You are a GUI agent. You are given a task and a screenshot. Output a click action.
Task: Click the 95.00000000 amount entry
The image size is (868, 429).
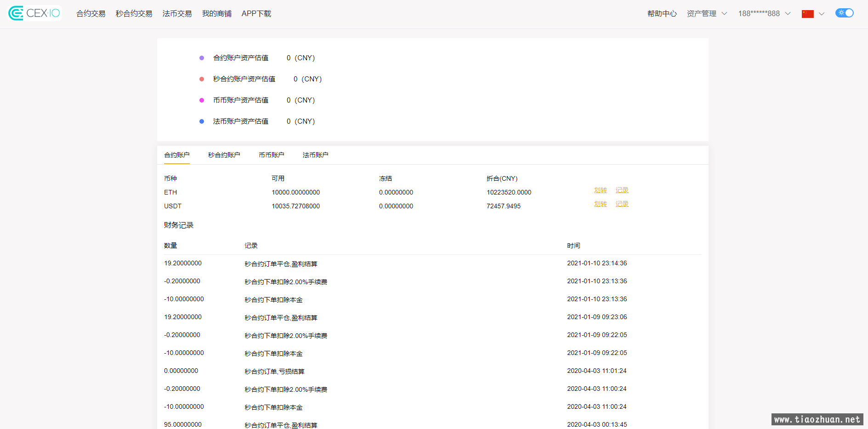tap(183, 424)
